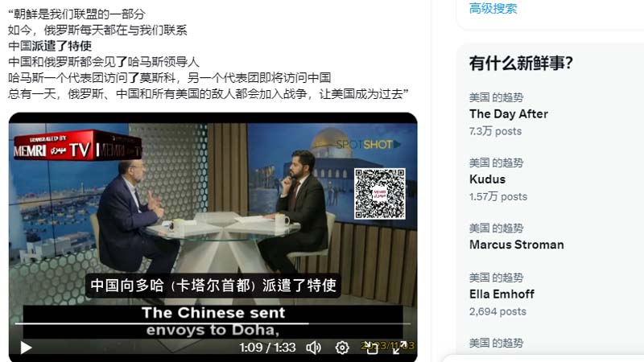Screen dimensions: 644x362
Task: Click the Chinese subtitle caption in the video
Action: point(213,286)
